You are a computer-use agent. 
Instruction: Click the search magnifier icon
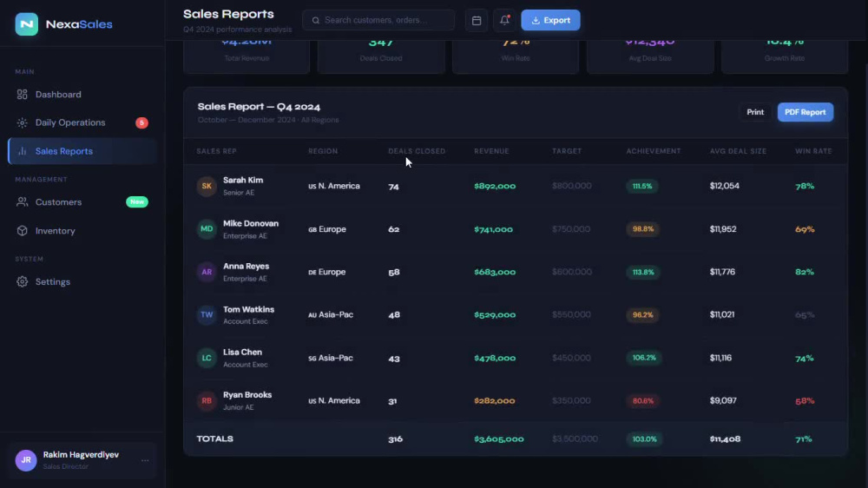click(x=316, y=21)
